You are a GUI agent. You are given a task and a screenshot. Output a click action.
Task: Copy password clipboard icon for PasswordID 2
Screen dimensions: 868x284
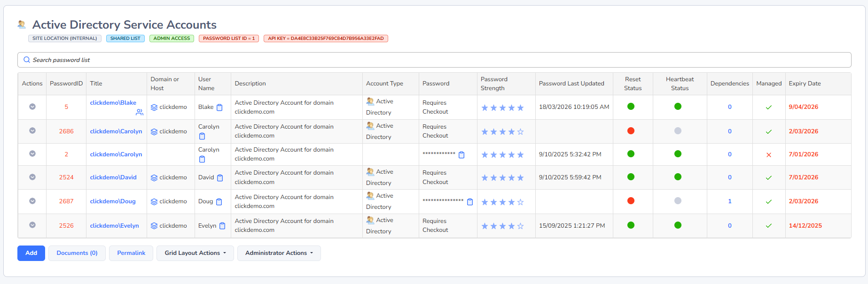coord(461,155)
